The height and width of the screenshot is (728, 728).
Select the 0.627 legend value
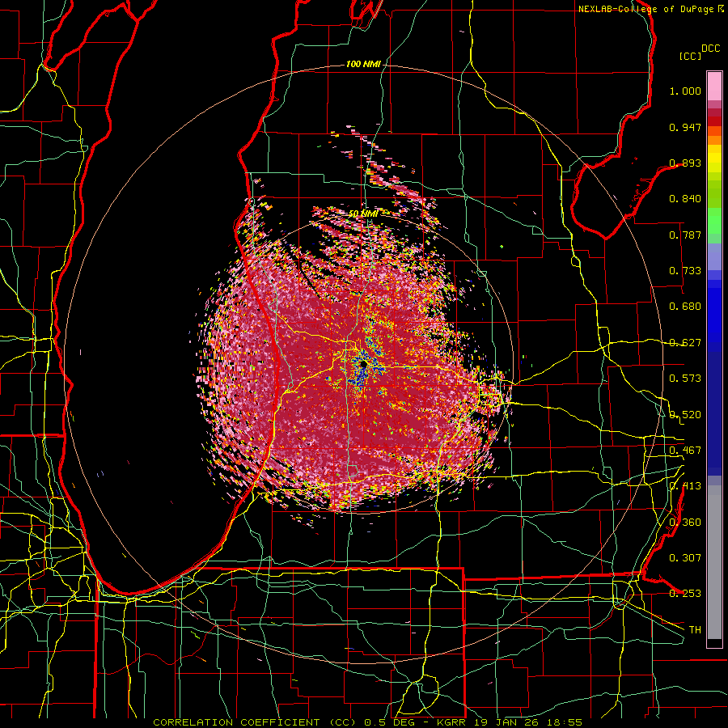685,342
